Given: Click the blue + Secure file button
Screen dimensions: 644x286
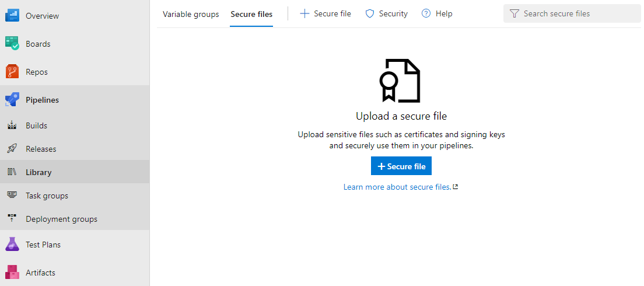Looking at the screenshot, I should [401, 166].
